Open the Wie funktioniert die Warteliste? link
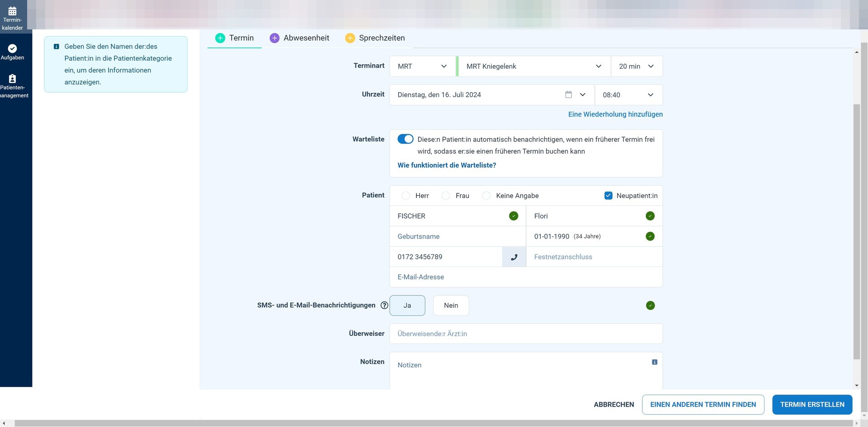The width and height of the screenshot is (868, 427). click(447, 165)
